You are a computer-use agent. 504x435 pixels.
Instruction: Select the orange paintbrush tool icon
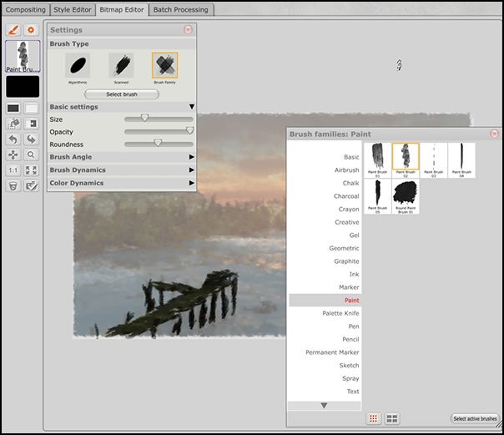point(13,30)
